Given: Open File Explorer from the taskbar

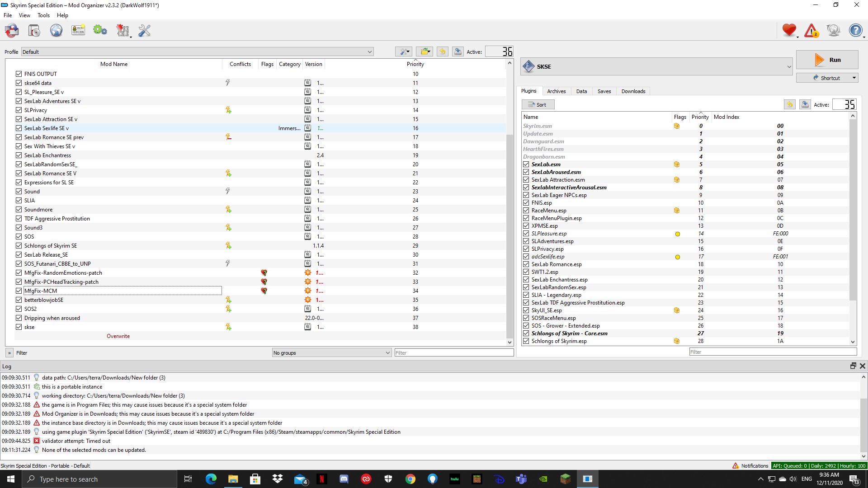Looking at the screenshot, I should [233, 479].
